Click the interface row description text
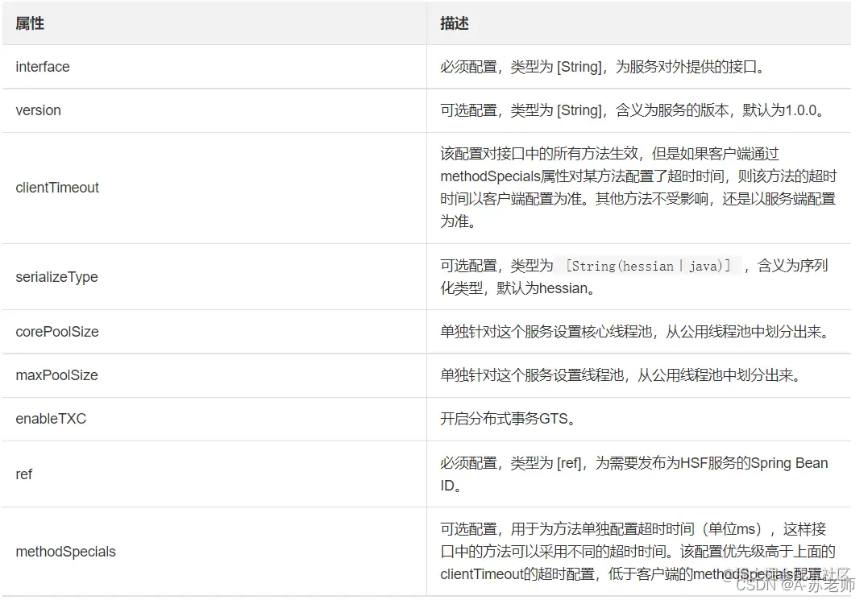The height and width of the screenshot is (600, 868). pos(637,66)
